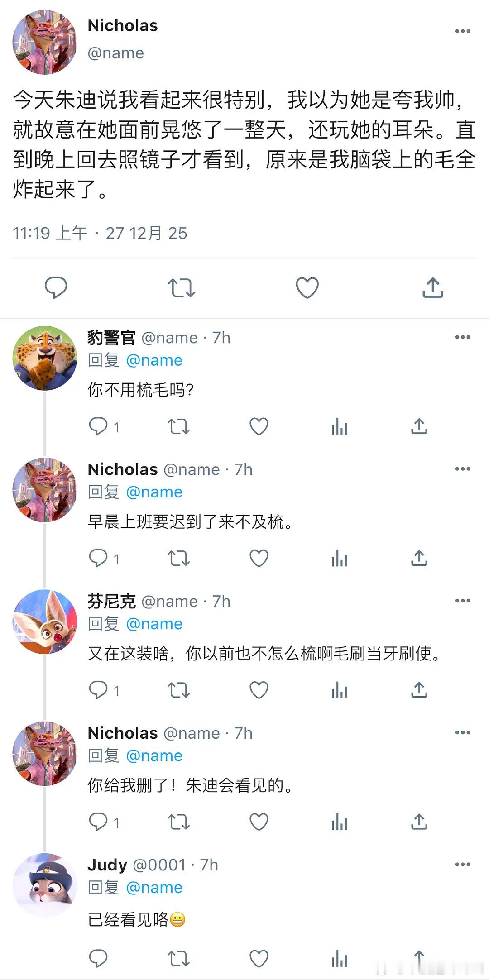Viewport: 489px width, 980px height.
Task: Open the @name mention link in Judy's reply
Action: (154, 888)
